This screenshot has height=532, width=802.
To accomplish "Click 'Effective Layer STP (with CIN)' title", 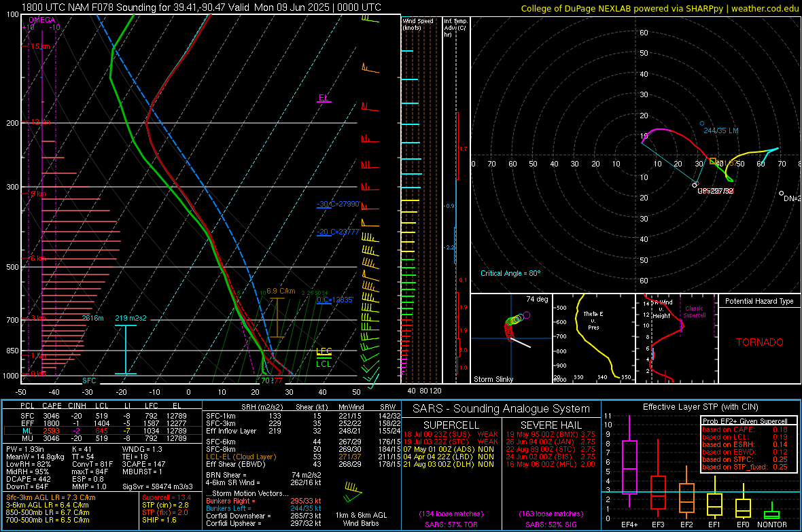I will point(700,407).
